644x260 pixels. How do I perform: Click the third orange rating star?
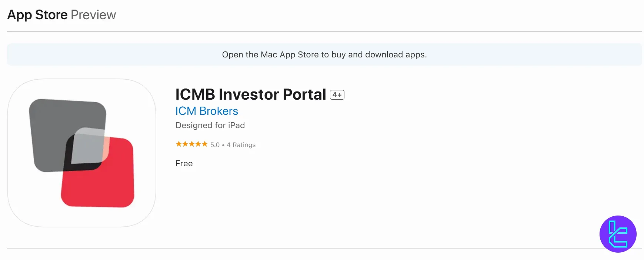coord(191,144)
